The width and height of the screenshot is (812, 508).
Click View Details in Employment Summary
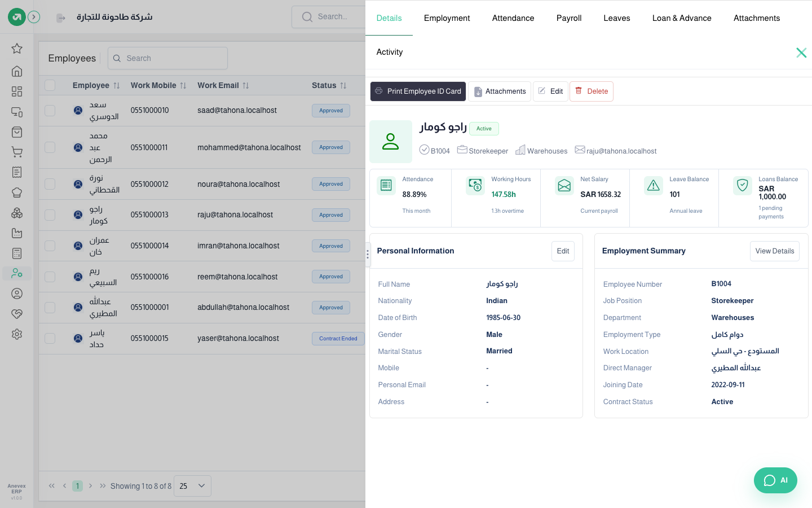pyautogui.click(x=775, y=251)
